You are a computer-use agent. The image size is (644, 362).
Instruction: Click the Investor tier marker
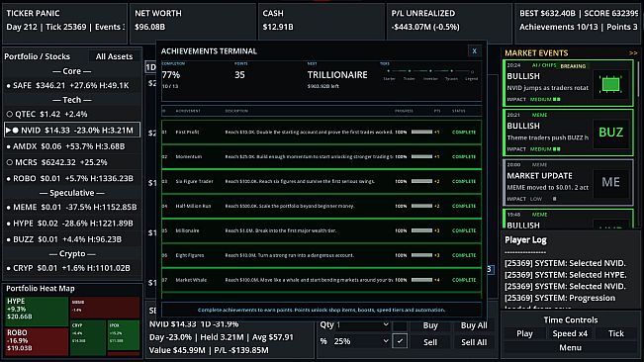point(430,71)
